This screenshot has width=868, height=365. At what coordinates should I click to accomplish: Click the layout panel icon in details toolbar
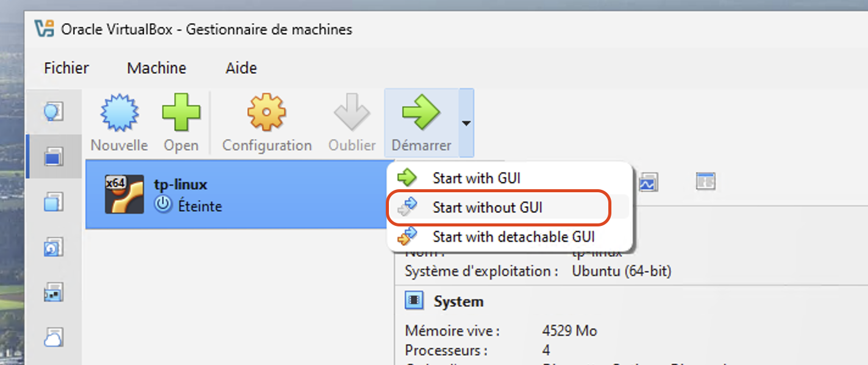pyautogui.click(x=706, y=181)
